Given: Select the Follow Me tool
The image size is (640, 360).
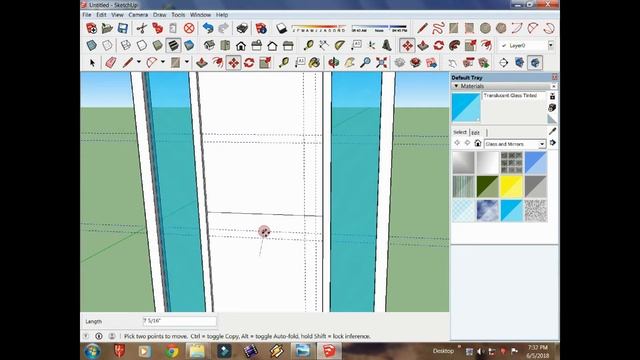Looking at the screenshot, I should coord(455,45).
